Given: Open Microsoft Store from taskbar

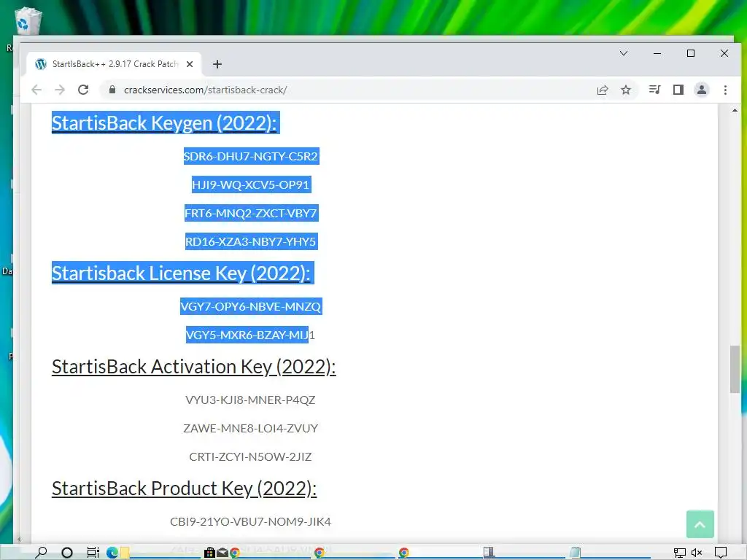Looking at the screenshot, I should point(209,553).
